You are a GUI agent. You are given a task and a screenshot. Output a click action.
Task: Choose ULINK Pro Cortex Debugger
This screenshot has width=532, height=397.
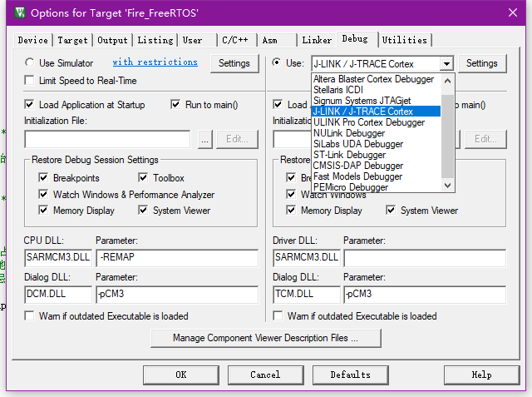(x=377, y=122)
